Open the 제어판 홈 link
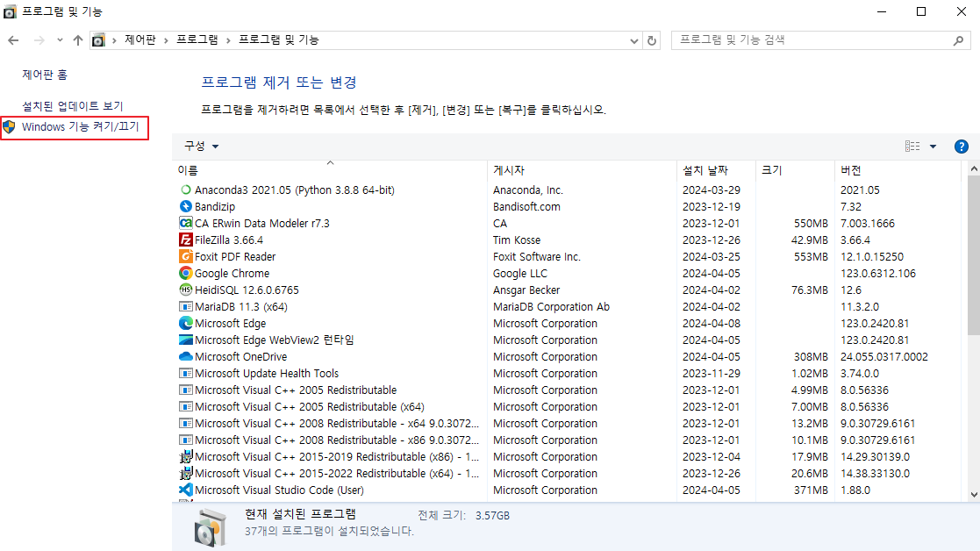 click(x=45, y=75)
